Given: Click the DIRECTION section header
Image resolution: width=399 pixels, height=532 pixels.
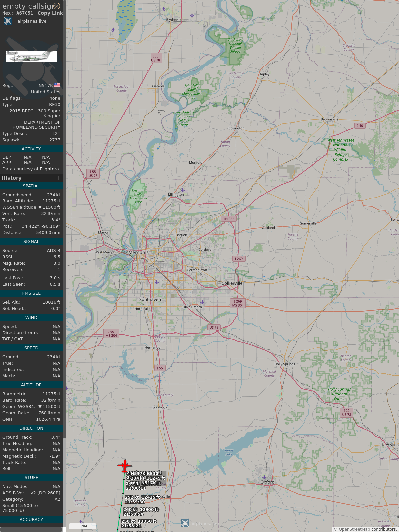Looking at the screenshot, I should pos(31,428).
